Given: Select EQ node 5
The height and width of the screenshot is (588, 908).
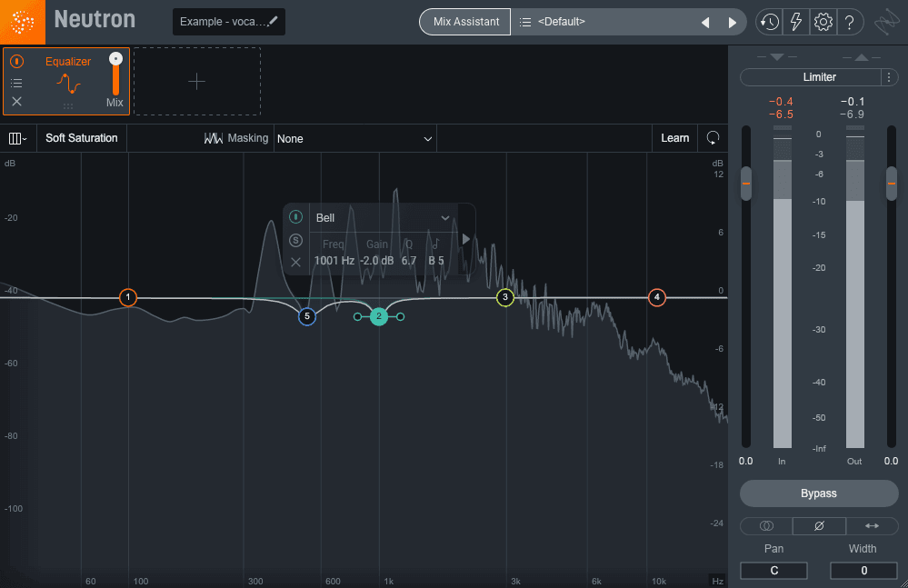Looking at the screenshot, I should pyautogui.click(x=307, y=316).
